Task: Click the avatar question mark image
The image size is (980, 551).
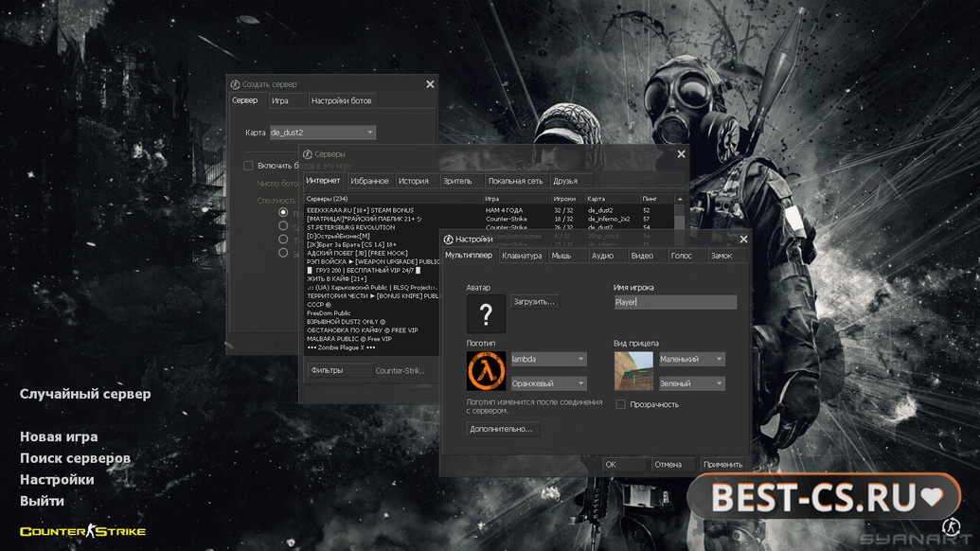Action: pos(486,313)
